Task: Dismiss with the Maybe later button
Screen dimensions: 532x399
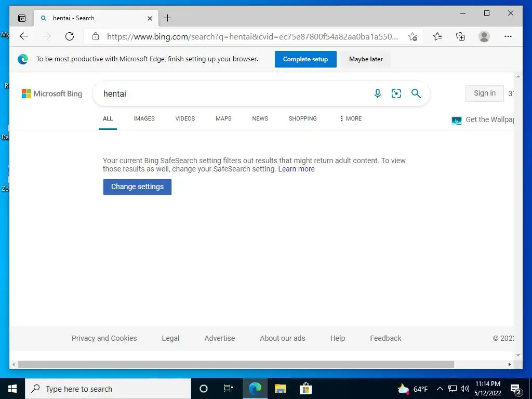Action: (366, 59)
